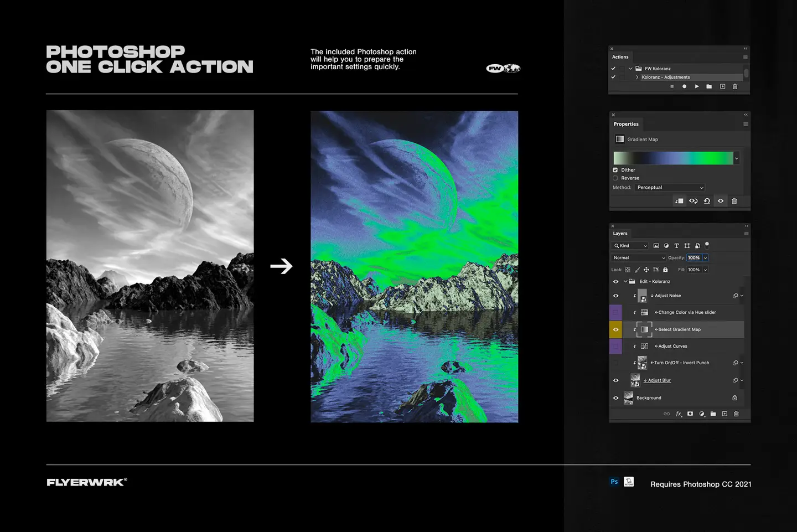The height and width of the screenshot is (532, 797).
Task: Reset the Gradient Map to defaults
Action: (707, 201)
